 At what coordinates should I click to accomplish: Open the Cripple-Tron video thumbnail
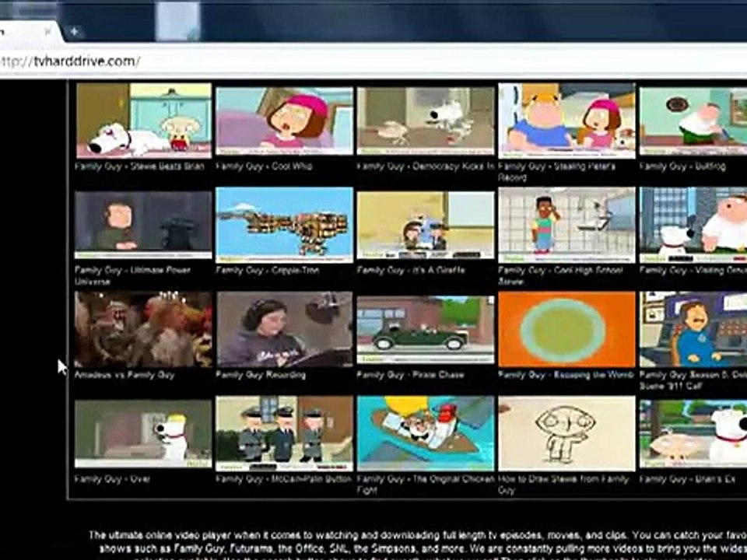(285, 225)
